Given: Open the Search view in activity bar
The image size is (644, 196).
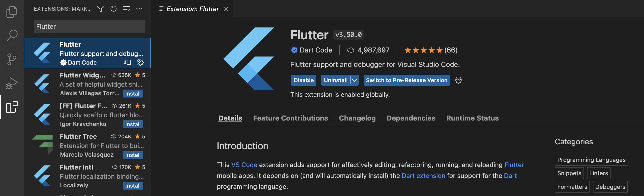Looking at the screenshot, I should [12, 35].
